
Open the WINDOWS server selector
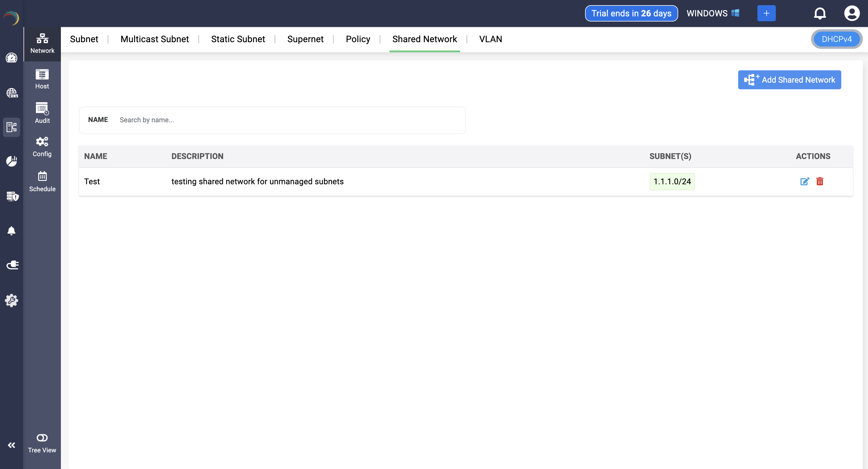click(x=713, y=13)
